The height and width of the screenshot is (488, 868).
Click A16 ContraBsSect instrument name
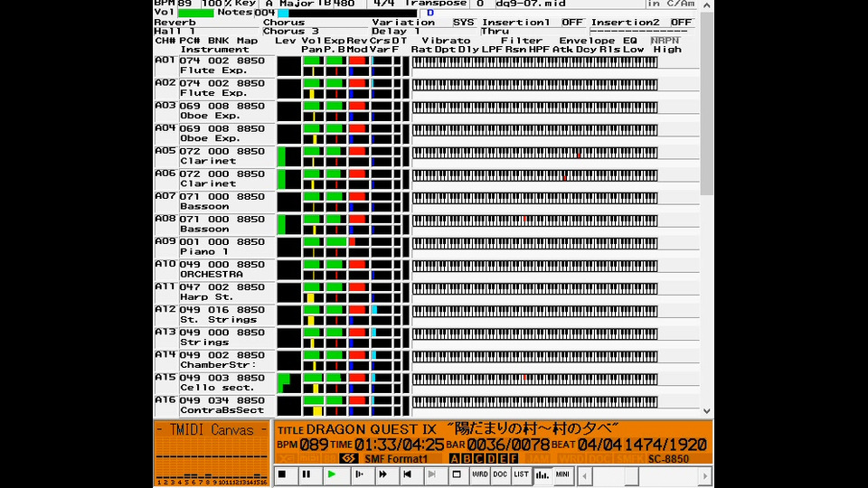pos(222,410)
